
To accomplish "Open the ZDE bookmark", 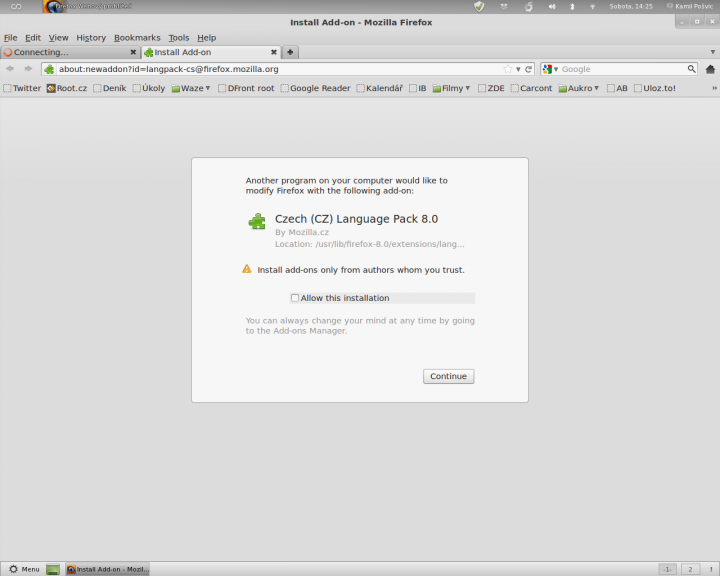I will 491,88.
